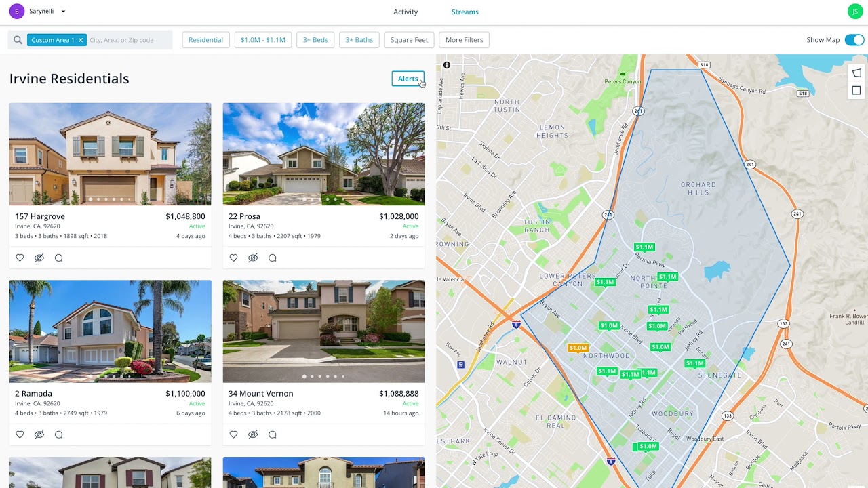The height and width of the screenshot is (488, 868).
Task: Open the 3+ Baths filter
Action: [x=359, y=40]
